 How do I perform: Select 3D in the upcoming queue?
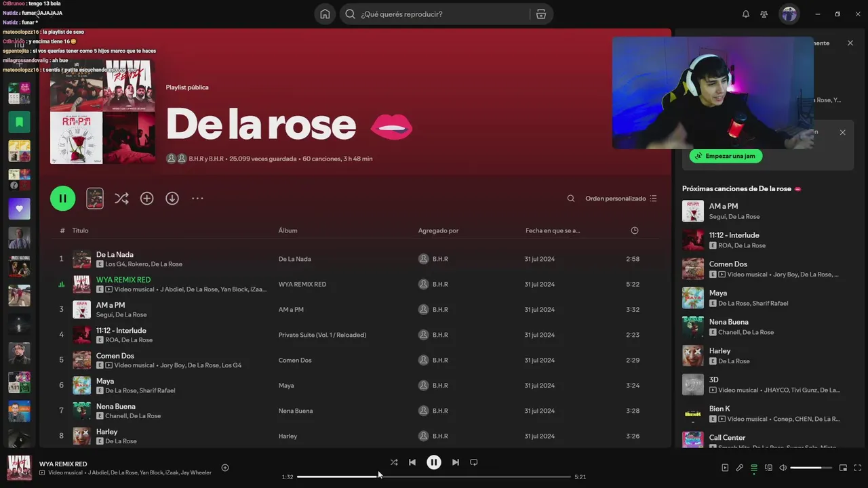coord(768,384)
